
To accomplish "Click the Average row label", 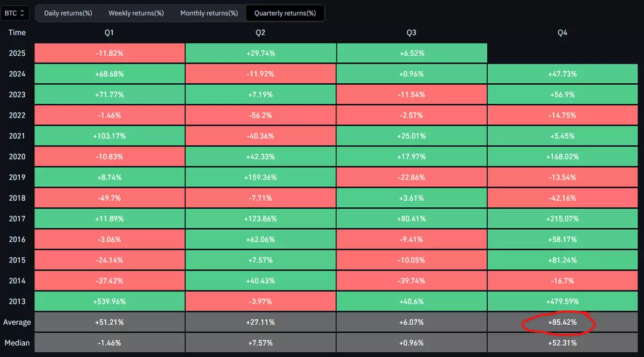I will pyautogui.click(x=17, y=323).
